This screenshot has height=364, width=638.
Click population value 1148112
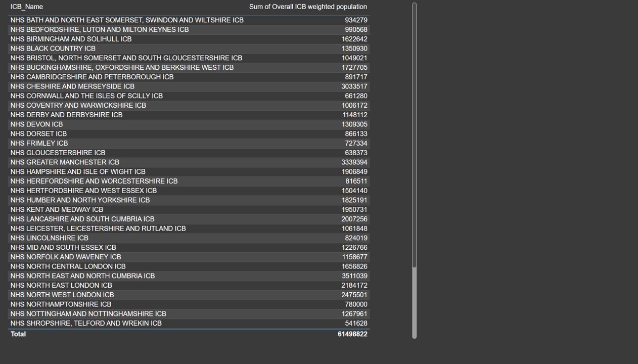click(x=354, y=115)
